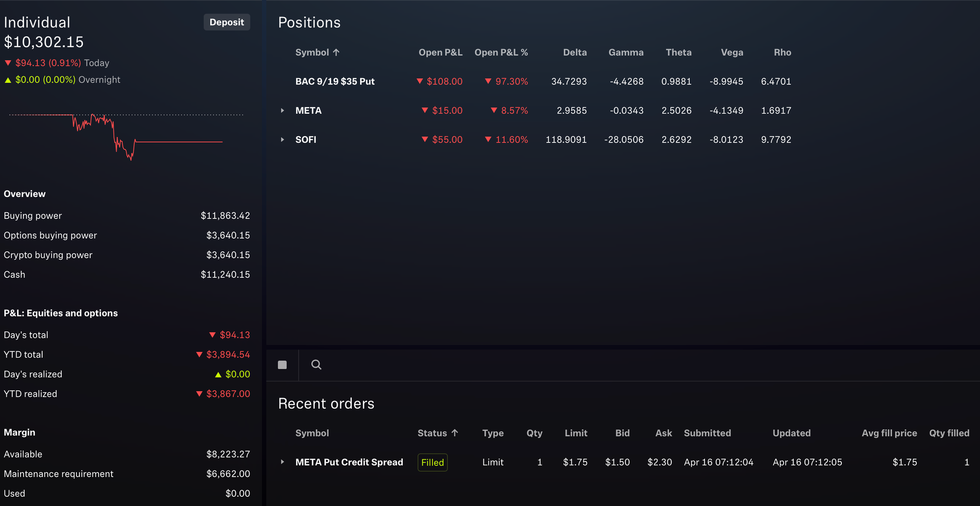Click Margin Available value $8,223.27
This screenshot has width=980, height=506.
point(228,454)
